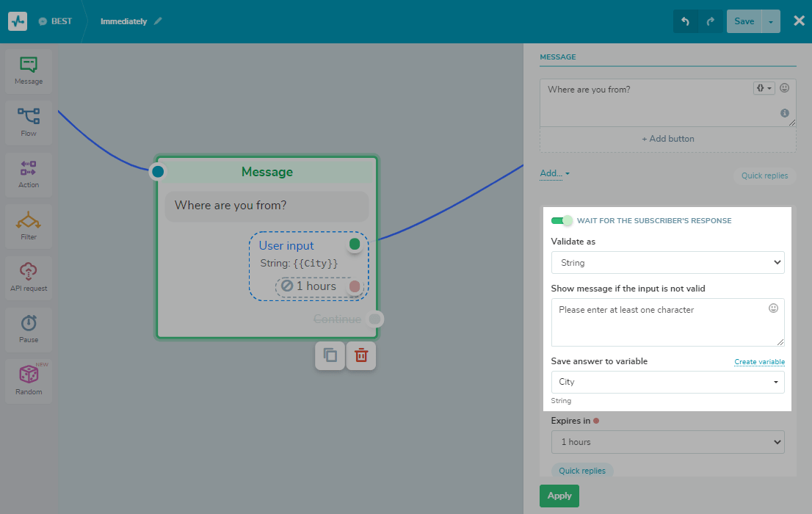Viewport: 812px width, 514px height.
Task: Insert an emoji into the message text
Action: [785, 88]
